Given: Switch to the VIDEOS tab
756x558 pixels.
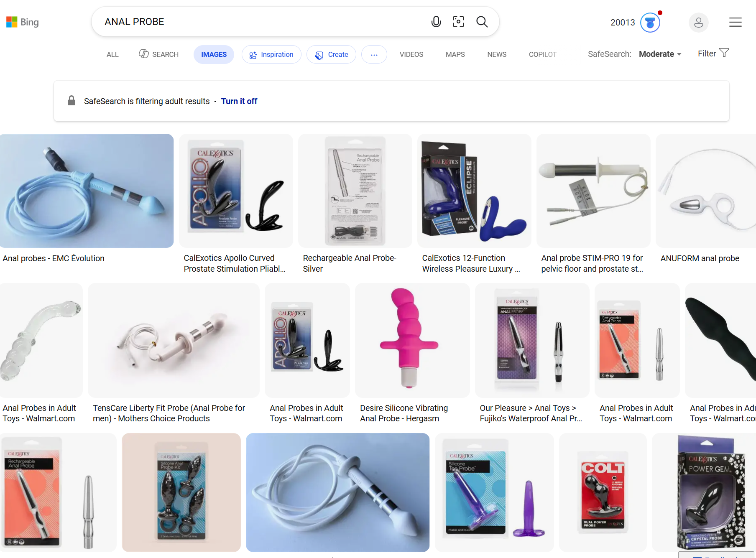Looking at the screenshot, I should 411,54.
